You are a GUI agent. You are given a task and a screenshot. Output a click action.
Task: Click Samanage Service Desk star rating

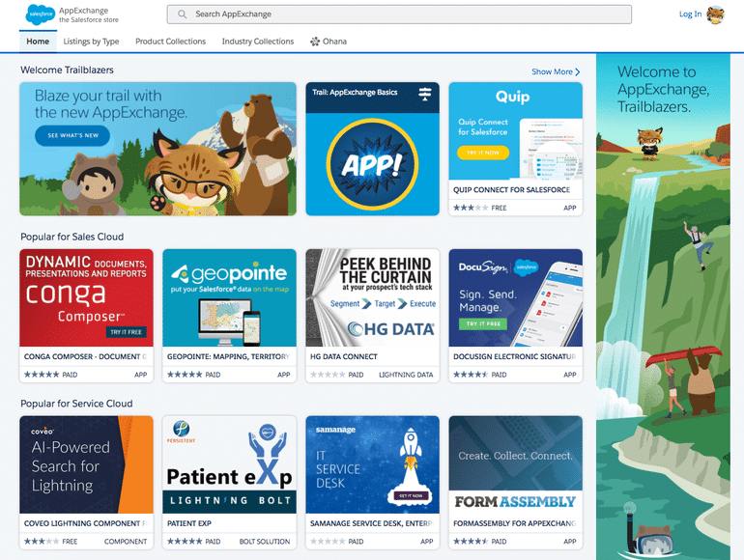click(328, 542)
